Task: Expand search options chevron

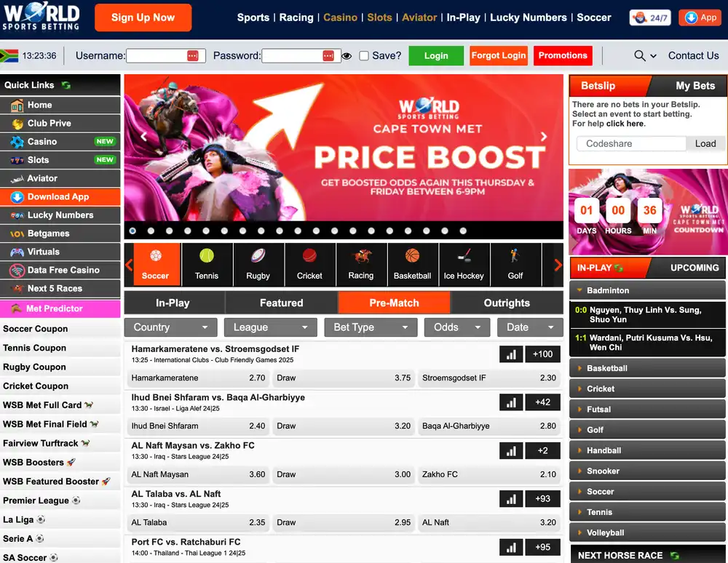Action: pos(653,56)
